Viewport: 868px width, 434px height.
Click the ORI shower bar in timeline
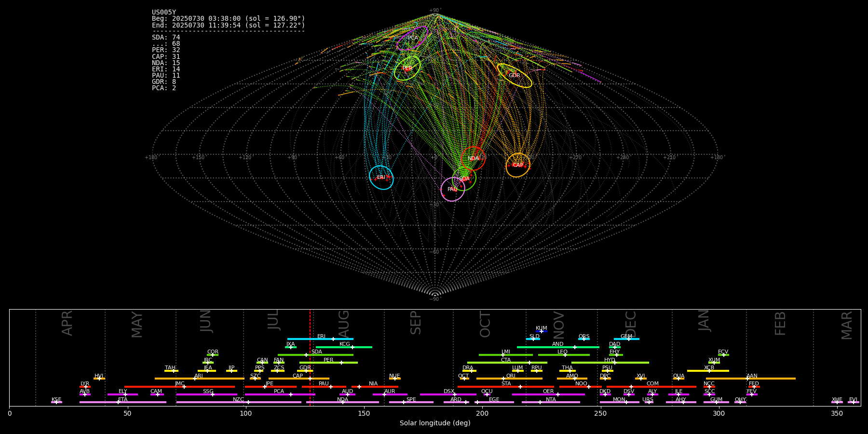pos(509,379)
